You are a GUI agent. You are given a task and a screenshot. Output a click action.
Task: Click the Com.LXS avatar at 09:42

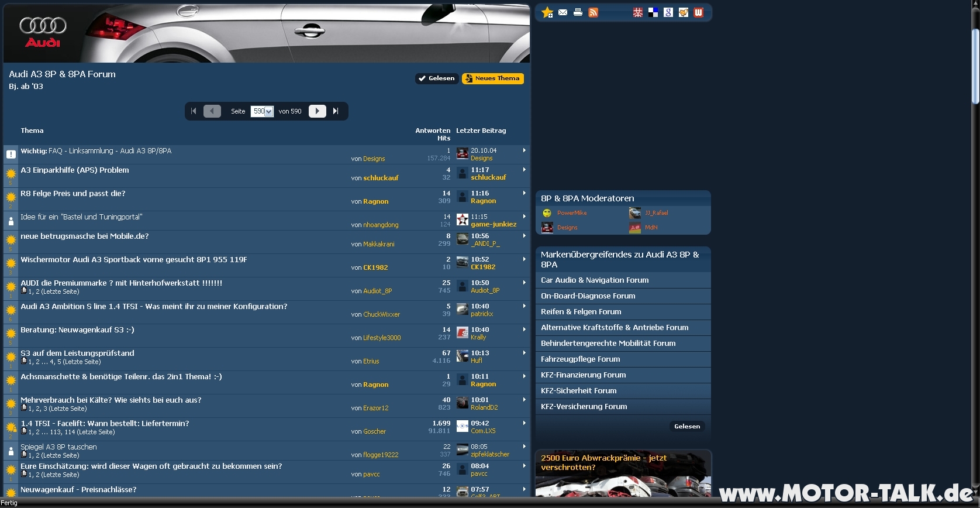(463, 427)
